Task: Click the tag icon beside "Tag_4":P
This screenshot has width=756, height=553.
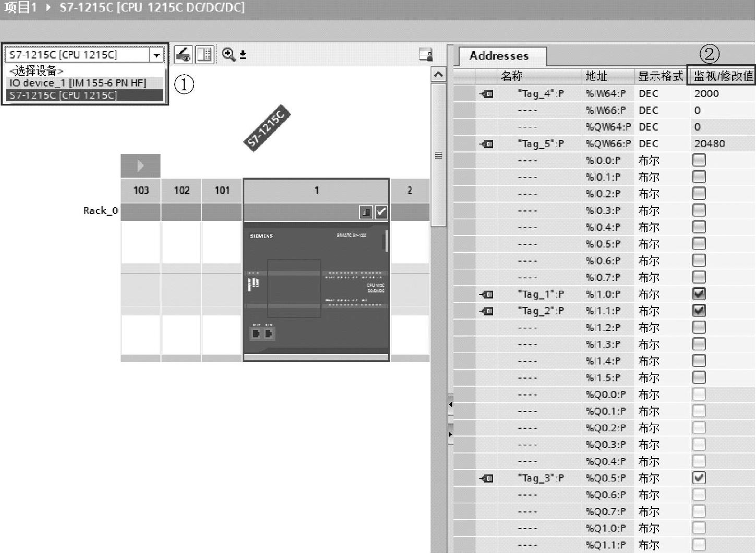Action: pos(486,94)
